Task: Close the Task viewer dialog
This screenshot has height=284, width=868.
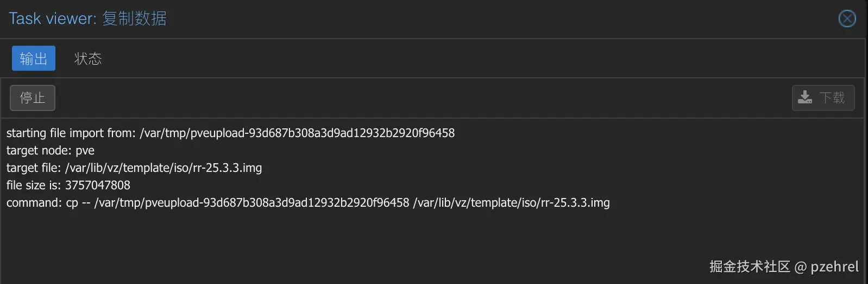Action: point(847,18)
